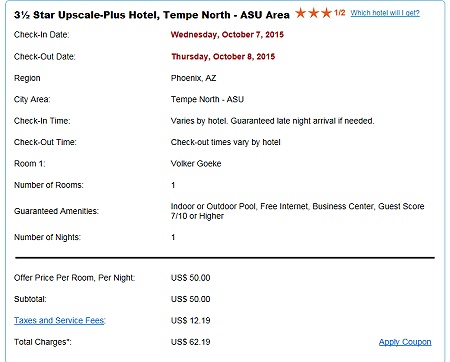Screen dimensions: 450x362
Task: Click the Subtotal value US$ 50.00
Action: click(x=190, y=299)
